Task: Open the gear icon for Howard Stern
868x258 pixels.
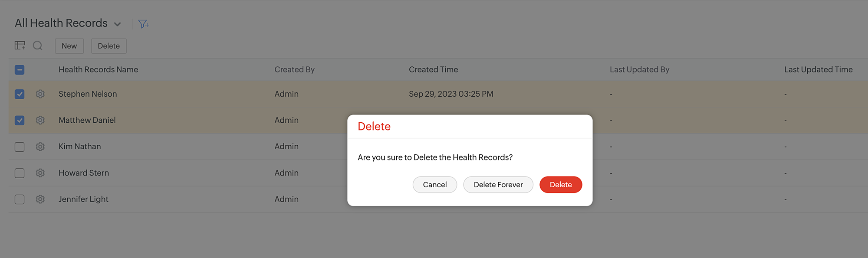Action: pyautogui.click(x=40, y=173)
